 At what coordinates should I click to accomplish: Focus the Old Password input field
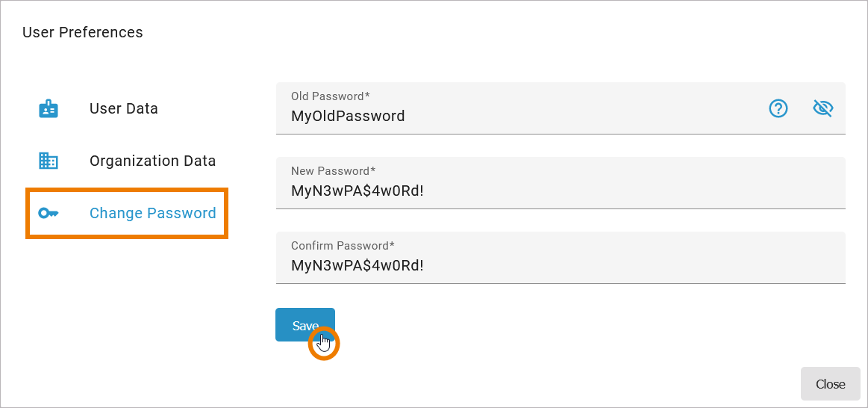click(x=522, y=117)
